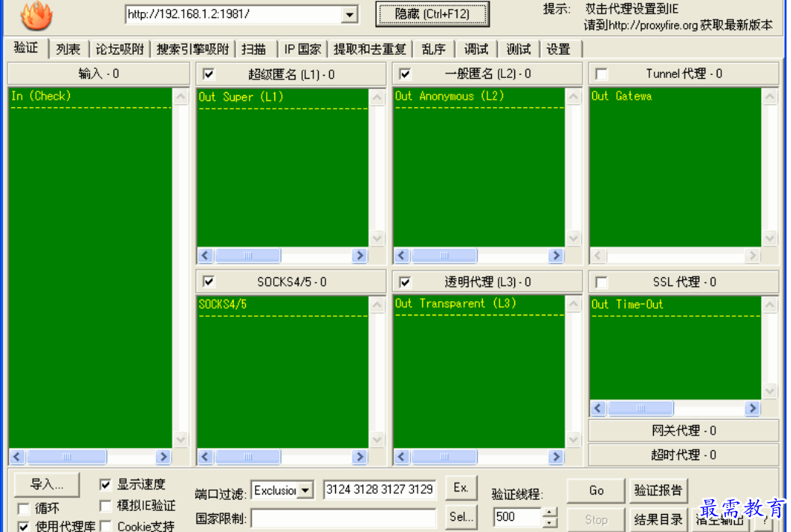Click up scroll arrow of Out Super (L1) list
Viewport: 791px width, 532px height.
click(x=377, y=97)
